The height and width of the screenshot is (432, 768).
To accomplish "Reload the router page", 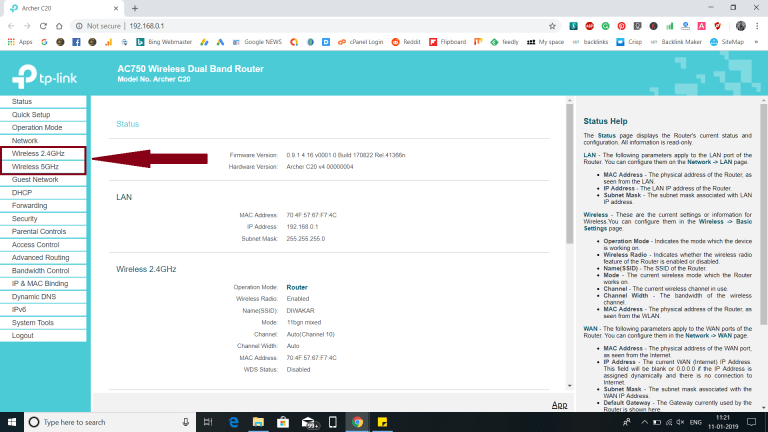I will [52, 26].
